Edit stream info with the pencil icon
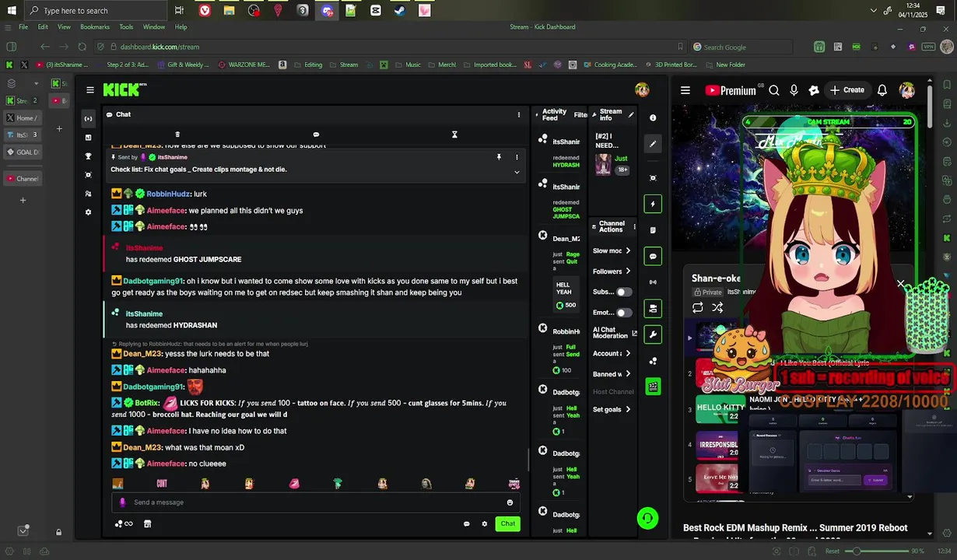Screen dimensions: 957x560 coord(631,115)
